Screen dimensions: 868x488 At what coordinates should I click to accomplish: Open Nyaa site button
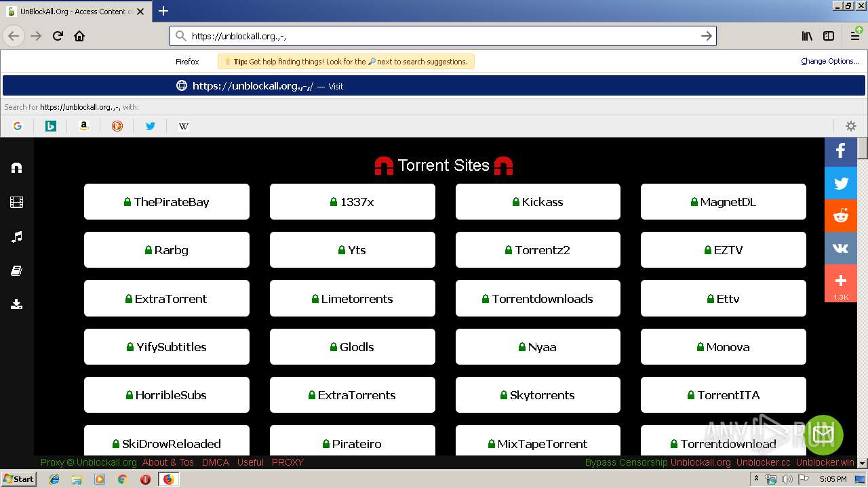[538, 347]
